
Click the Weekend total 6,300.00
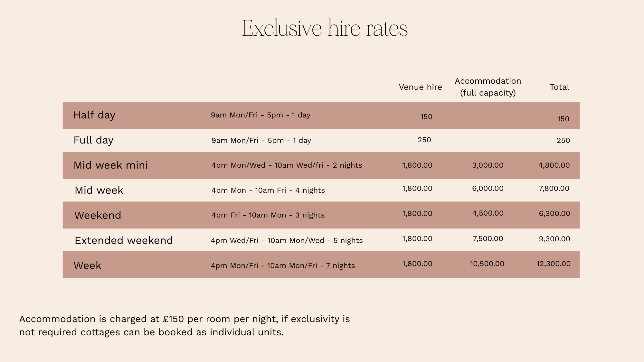554,214
